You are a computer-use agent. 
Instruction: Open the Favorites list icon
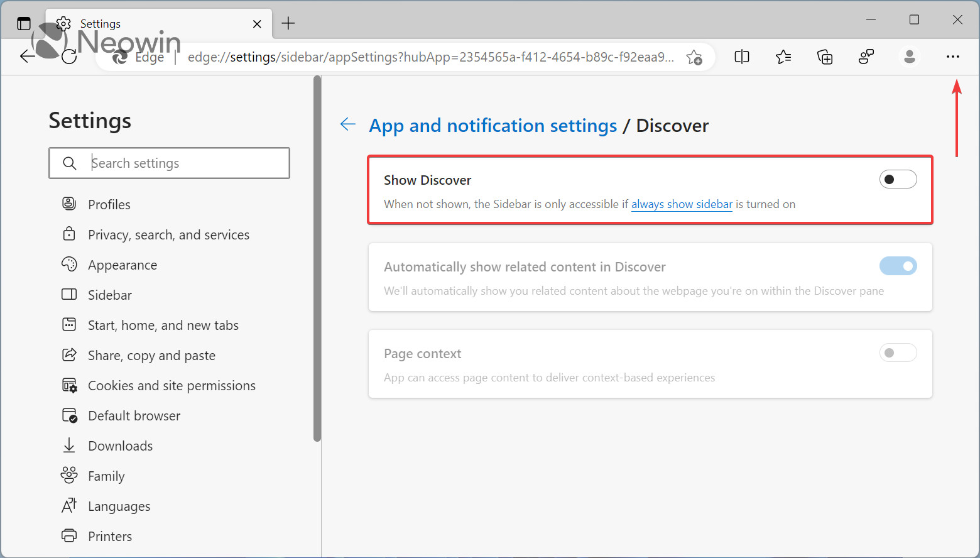click(783, 57)
